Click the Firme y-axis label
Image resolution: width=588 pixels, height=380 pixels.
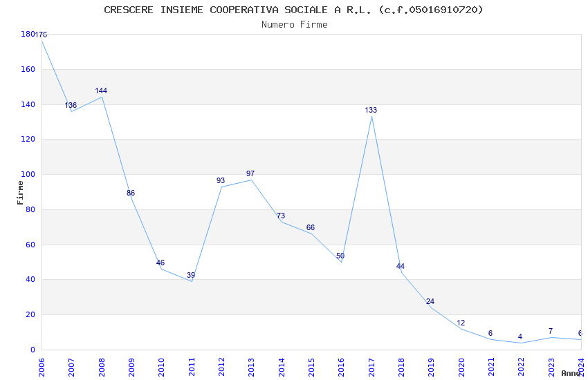(20, 193)
